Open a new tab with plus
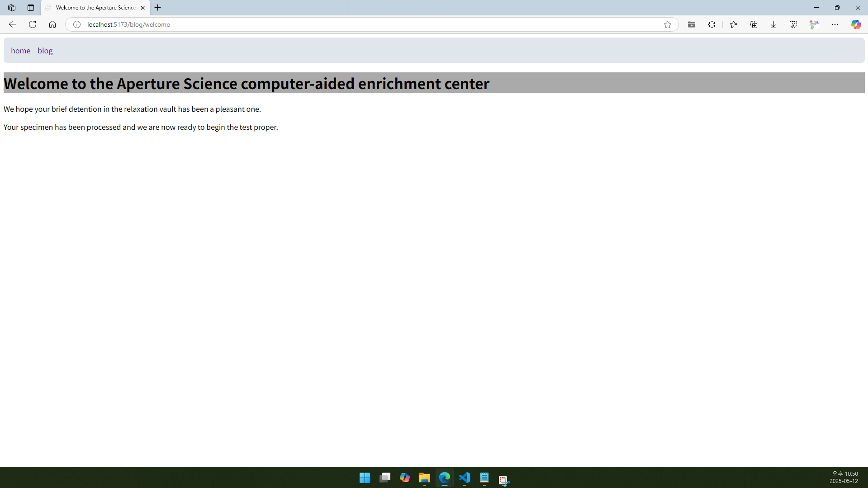 click(157, 8)
